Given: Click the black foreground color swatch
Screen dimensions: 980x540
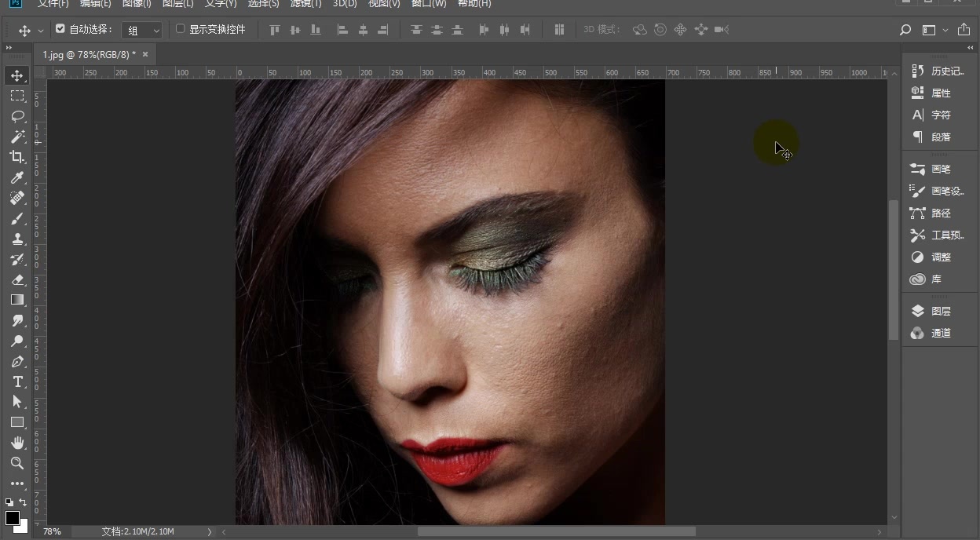Looking at the screenshot, I should (x=12, y=517).
